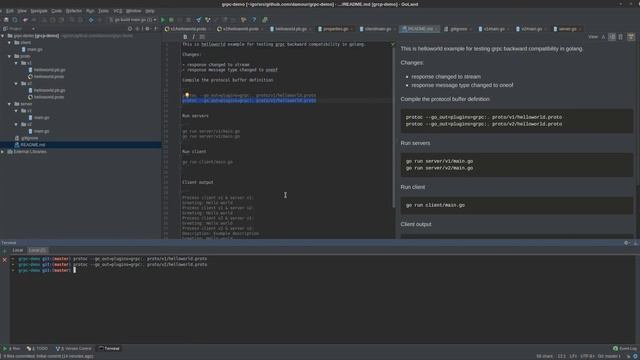Open Project panel gear settings icon
The height and width of the screenshot is (360, 640).
coord(147,29)
